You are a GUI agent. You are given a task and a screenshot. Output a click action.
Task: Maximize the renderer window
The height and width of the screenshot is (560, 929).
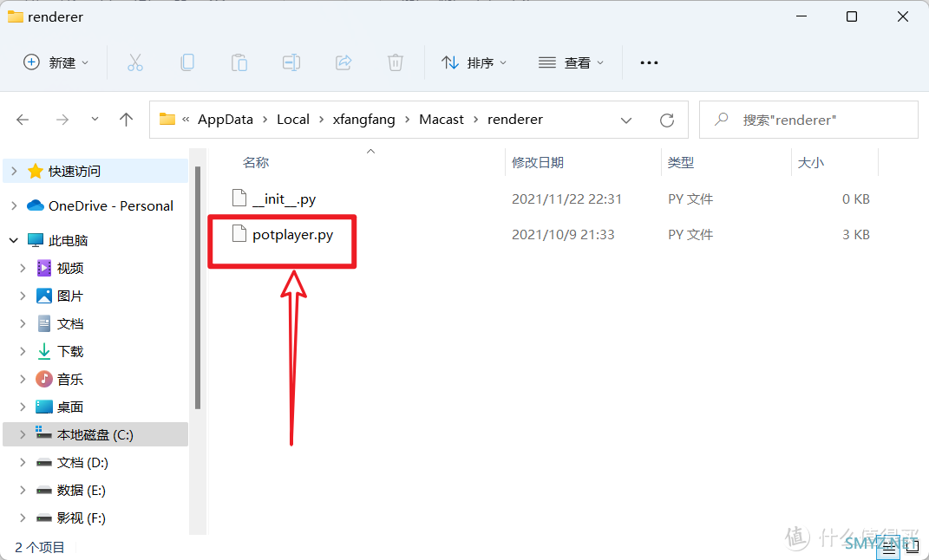(x=852, y=16)
